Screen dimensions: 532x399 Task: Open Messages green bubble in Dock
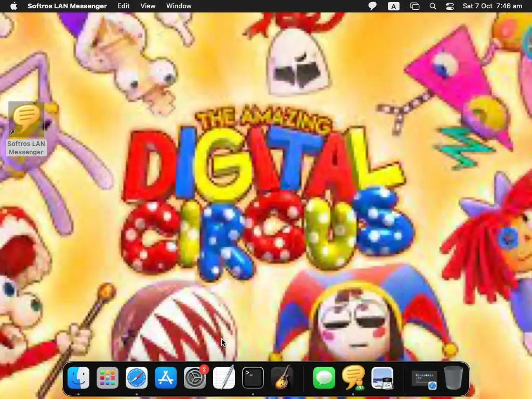[324, 378]
